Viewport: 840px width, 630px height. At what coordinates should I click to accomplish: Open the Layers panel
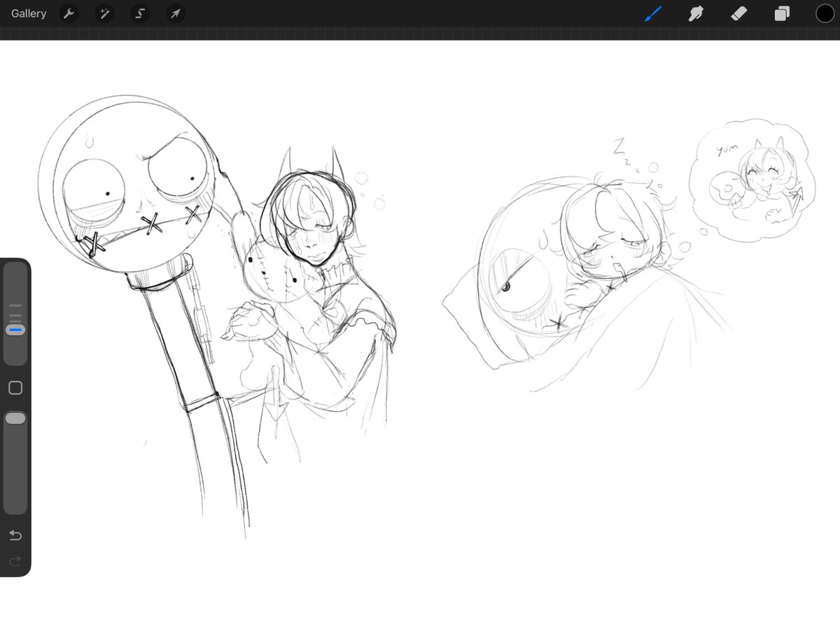[782, 13]
